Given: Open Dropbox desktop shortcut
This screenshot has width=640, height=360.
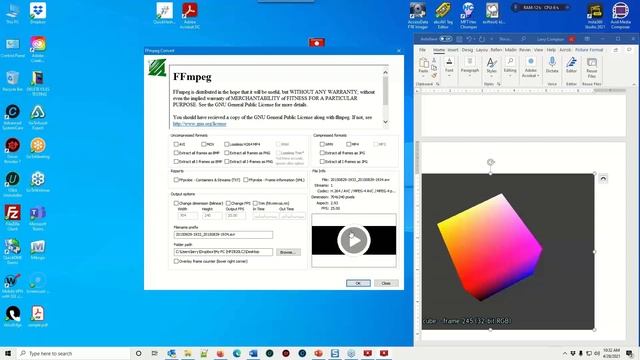Looking at the screenshot, I should (x=38, y=13).
